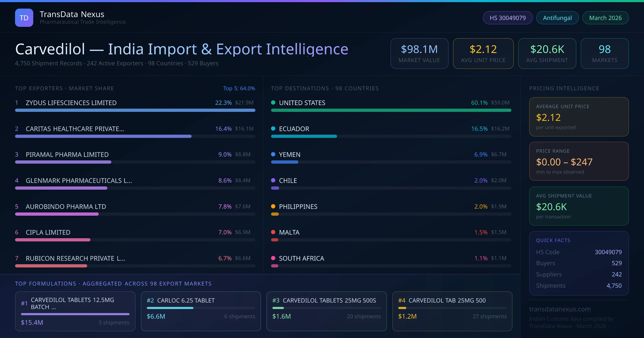Screen dimensions: 644x338
Task: Click the TD logo icon
Action: tap(24, 18)
